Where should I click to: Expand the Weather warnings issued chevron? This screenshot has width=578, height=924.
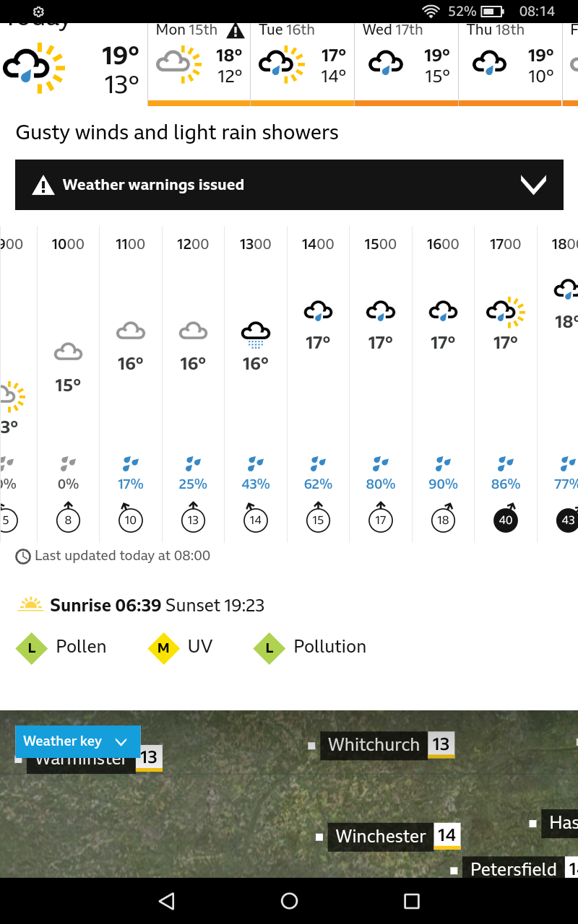(533, 186)
